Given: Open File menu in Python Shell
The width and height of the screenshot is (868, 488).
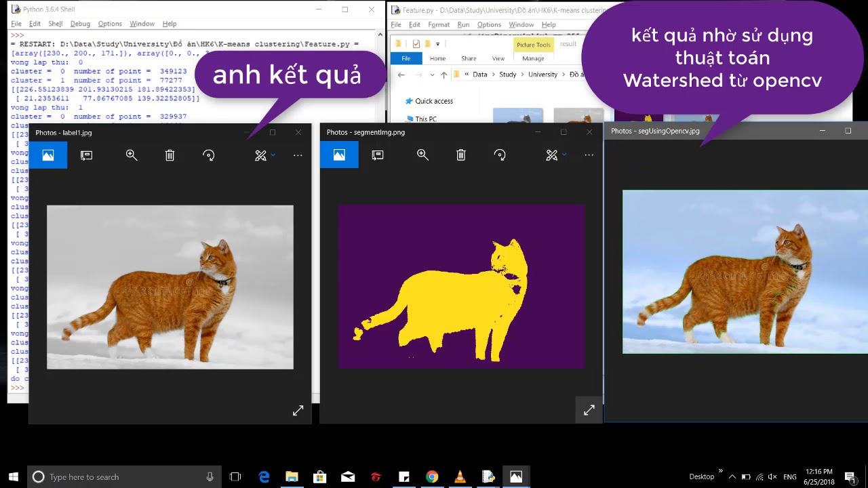Looking at the screenshot, I should (16, 24).
